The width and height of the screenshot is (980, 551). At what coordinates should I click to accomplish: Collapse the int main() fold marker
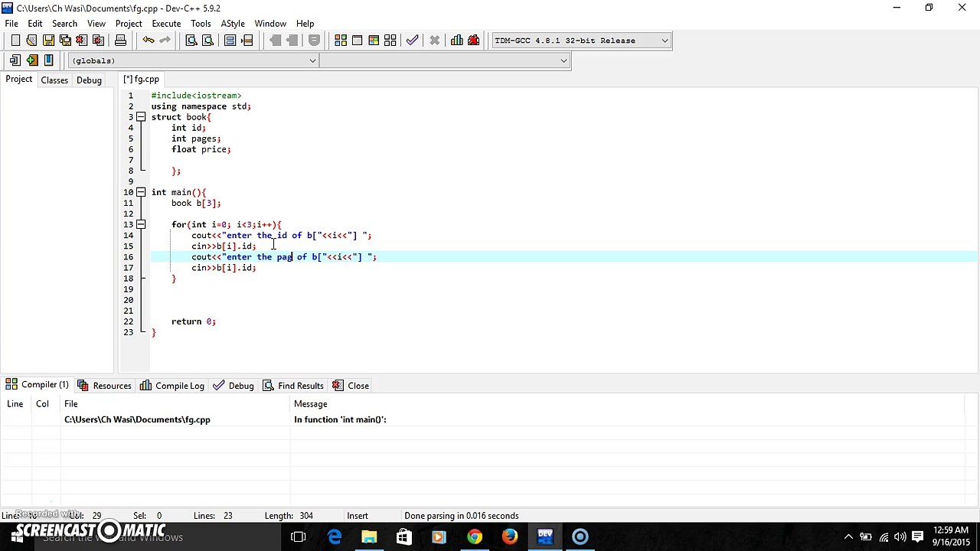(x=141, y=192)
